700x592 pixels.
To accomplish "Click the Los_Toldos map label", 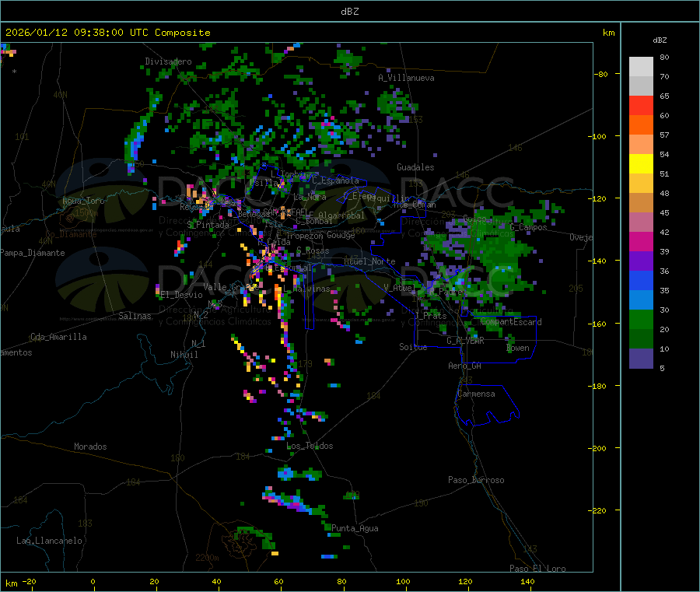I will 310,446.
